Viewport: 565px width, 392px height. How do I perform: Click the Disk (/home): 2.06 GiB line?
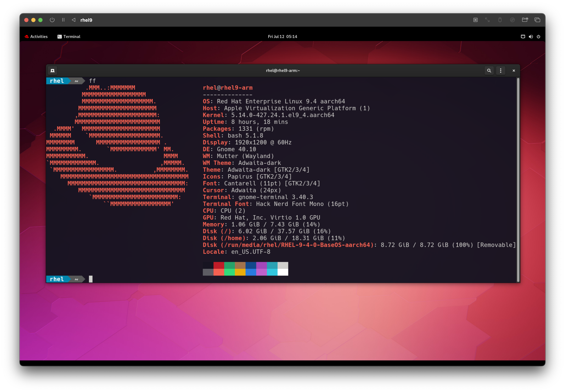pyautogui.click(x=274, y=238)
